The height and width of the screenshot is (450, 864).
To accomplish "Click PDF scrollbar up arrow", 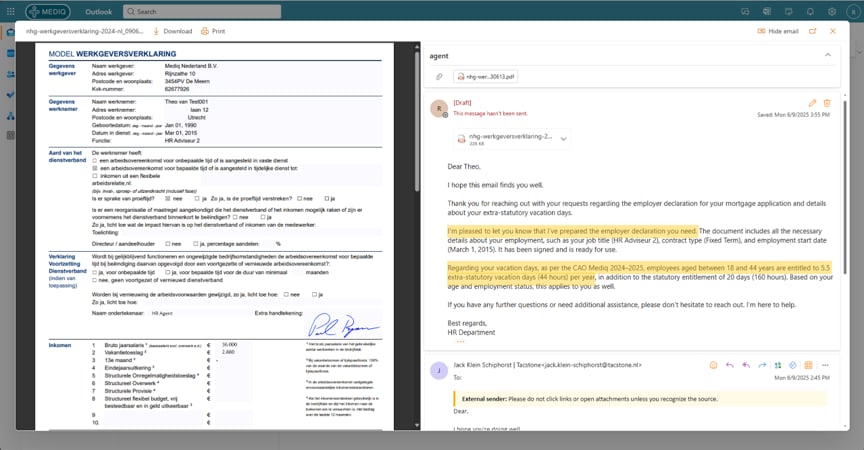I will coord(417,47).
